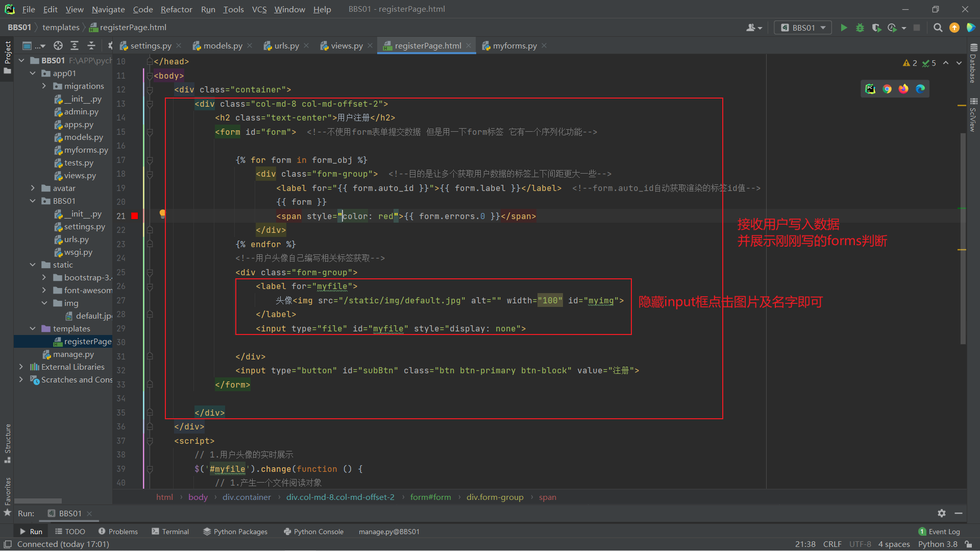Open preview in Firefox browser icon

903,89
